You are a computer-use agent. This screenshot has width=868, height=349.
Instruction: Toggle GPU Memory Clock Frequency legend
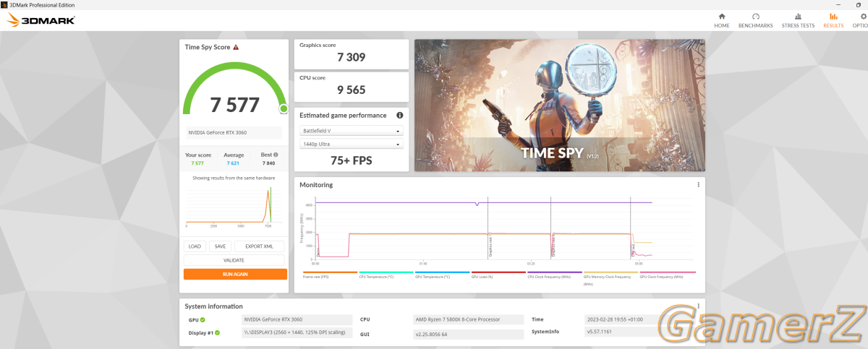610,278
